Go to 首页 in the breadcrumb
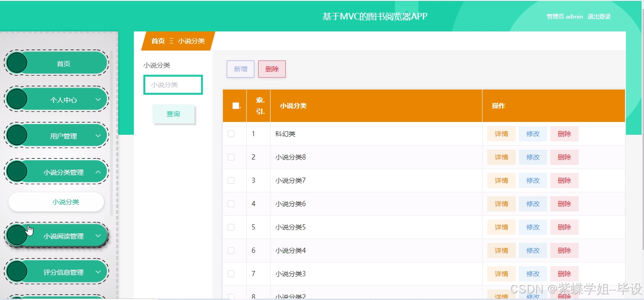 158,41
